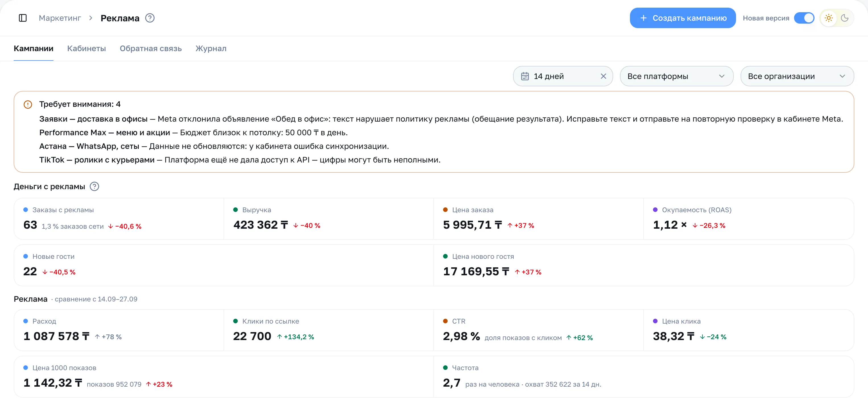
Task: Go to the Журнал tab
Action: click(x=211, y=48)
